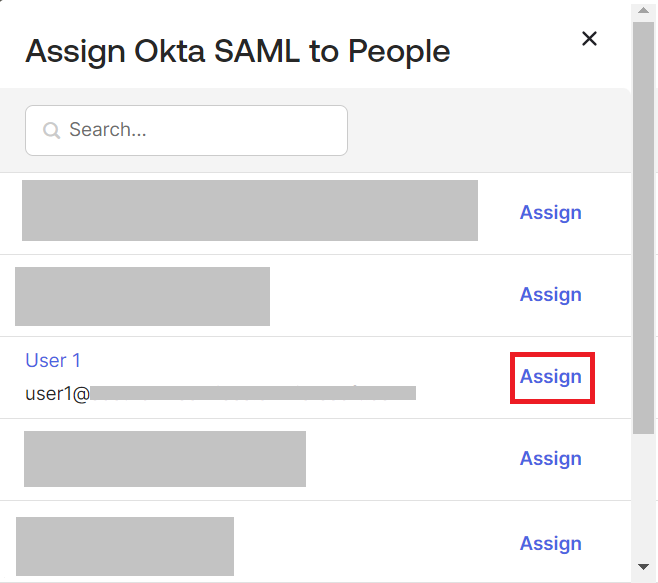Select the first redacted person entry
658x583 pixels.
249,211
